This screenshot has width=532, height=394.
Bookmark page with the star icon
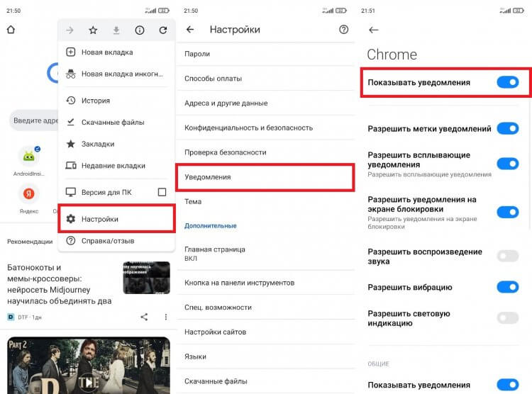point(93,30)
